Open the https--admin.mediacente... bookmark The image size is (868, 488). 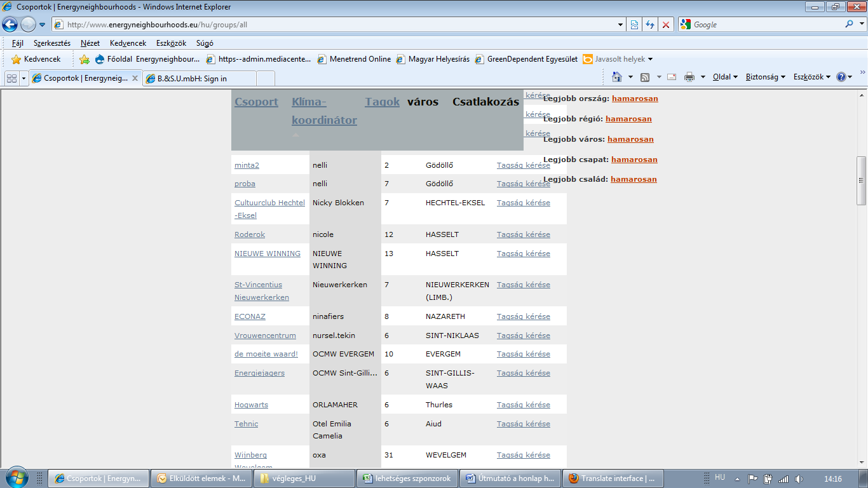coord(259,59)
